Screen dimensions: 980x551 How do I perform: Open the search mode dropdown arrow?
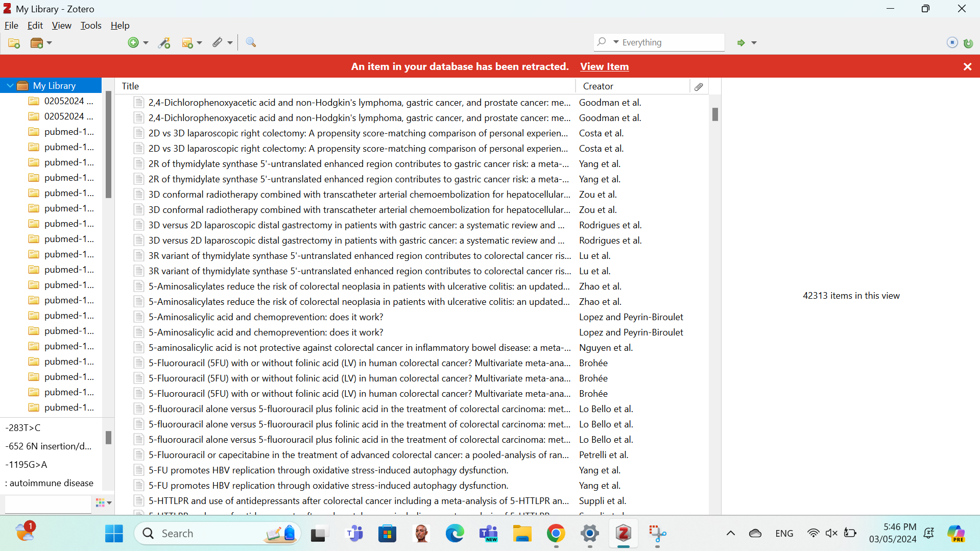616,42
